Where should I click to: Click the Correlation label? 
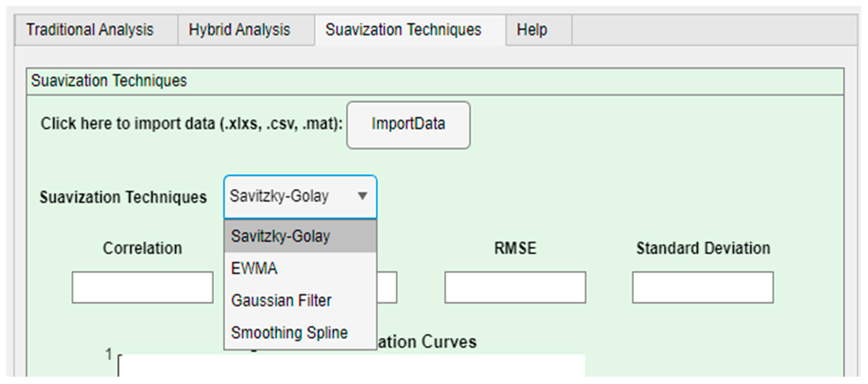coord(143,248)
